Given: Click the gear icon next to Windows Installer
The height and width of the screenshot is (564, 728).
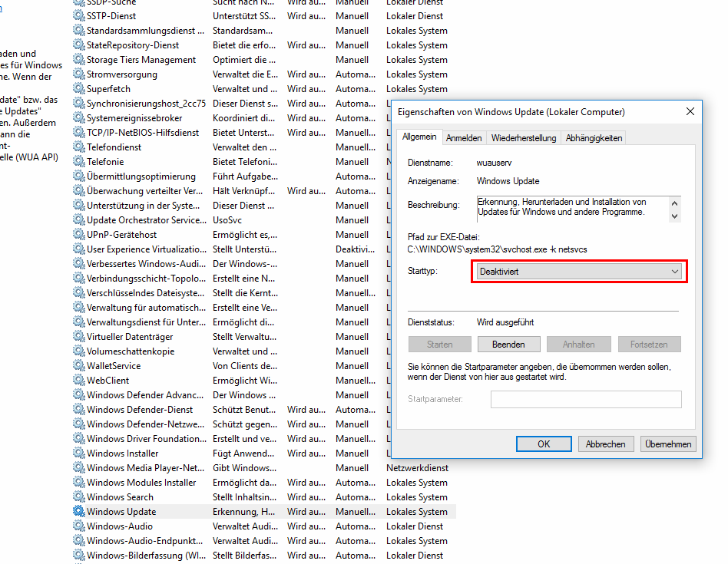Looking at the screenshot, I should tap(79, 454).
